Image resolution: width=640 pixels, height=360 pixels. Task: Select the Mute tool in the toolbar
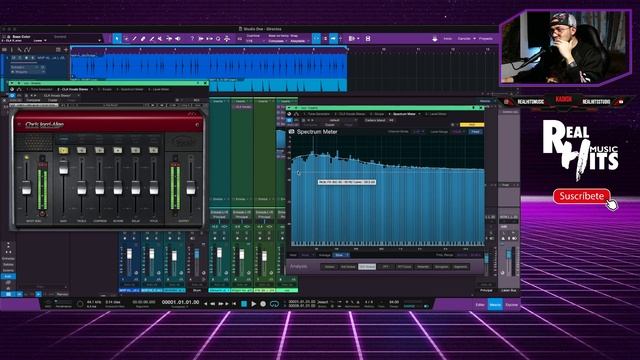(x=160, y=38)
